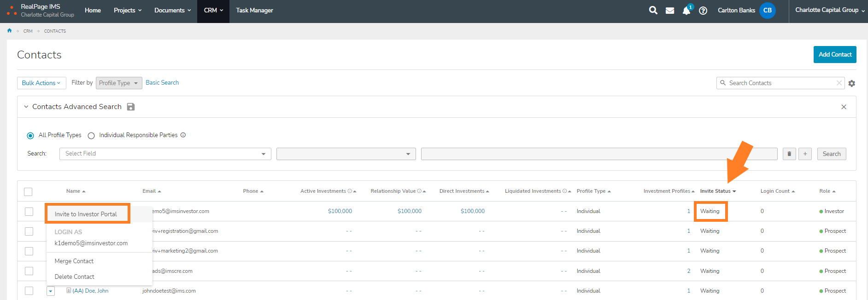Screen dimensions: 868x300
Task: Sort by Role column header
Action: (x=827, y=191)
